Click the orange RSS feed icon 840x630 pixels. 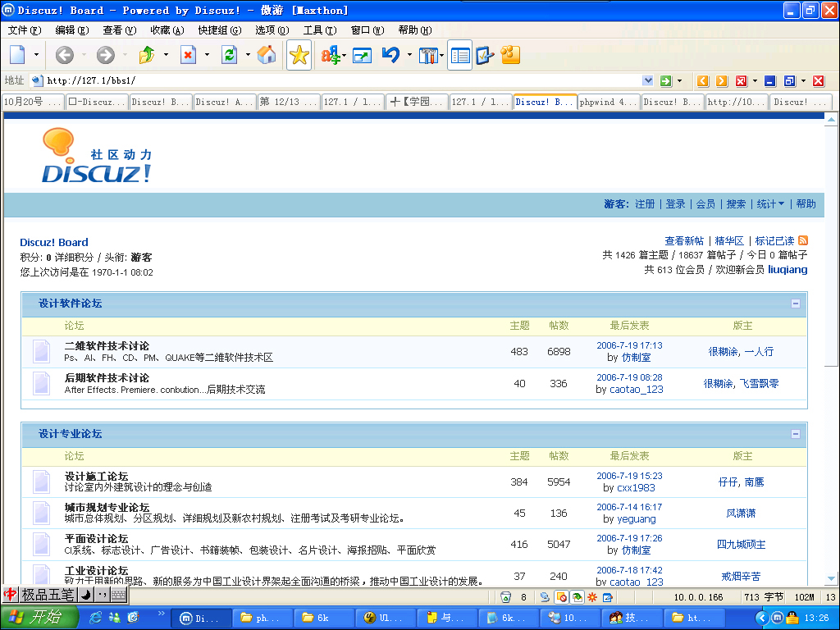803,240
